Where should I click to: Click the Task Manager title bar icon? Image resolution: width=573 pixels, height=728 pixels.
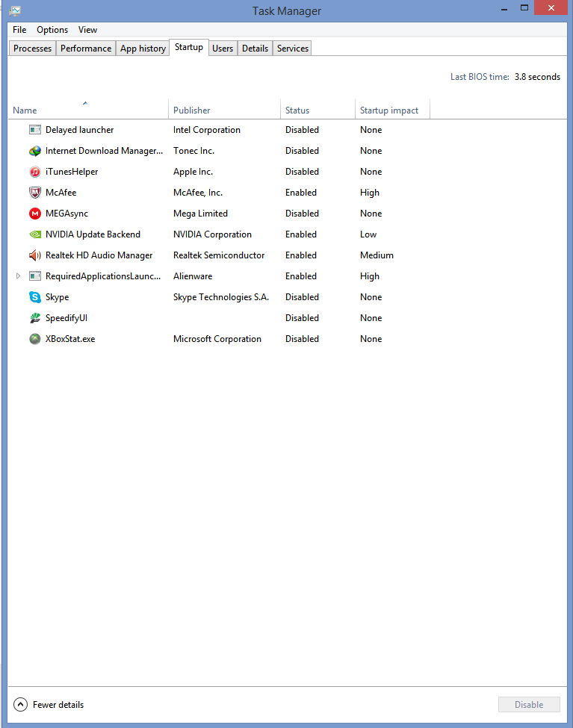tap(15, 10)
